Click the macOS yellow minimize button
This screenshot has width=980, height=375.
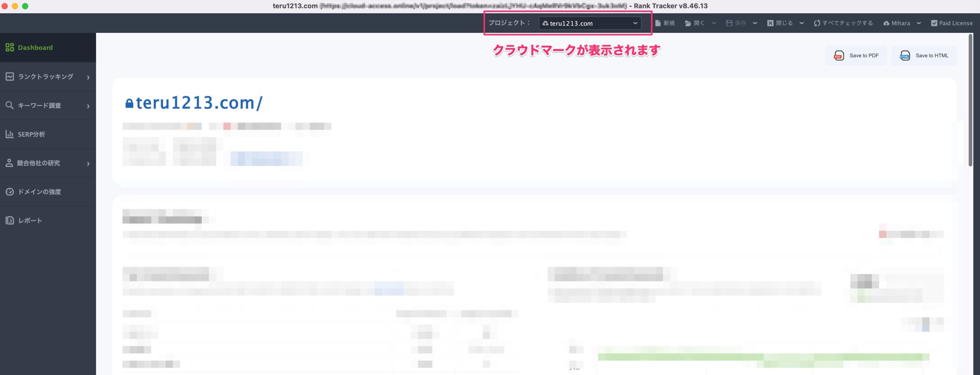pyautogui.click(x=15, y=6)
